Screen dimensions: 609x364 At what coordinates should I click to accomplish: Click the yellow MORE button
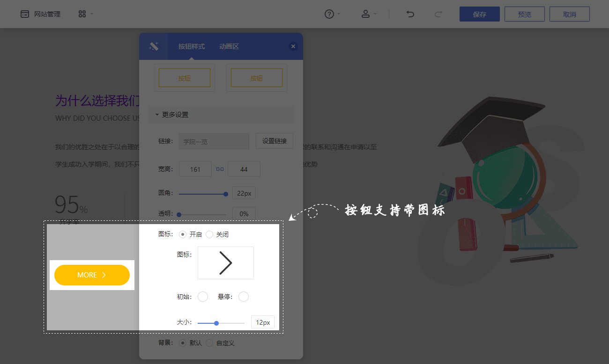92,275
